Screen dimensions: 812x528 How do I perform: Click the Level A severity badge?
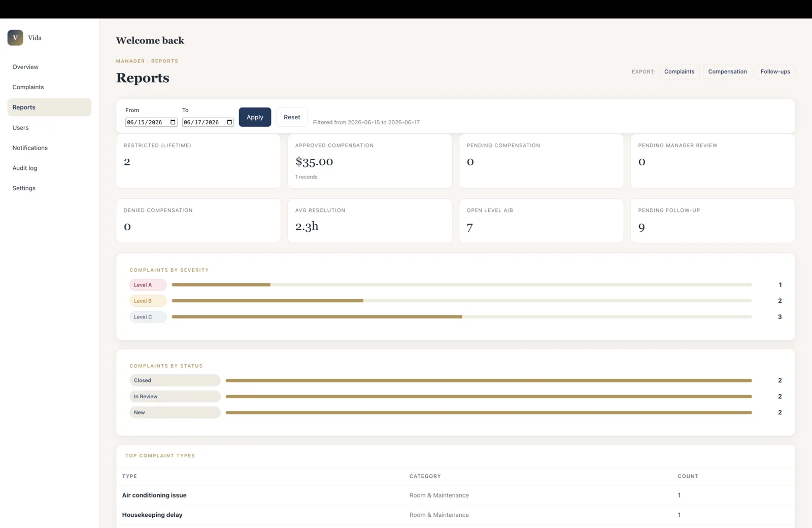[x=148, y=285]
